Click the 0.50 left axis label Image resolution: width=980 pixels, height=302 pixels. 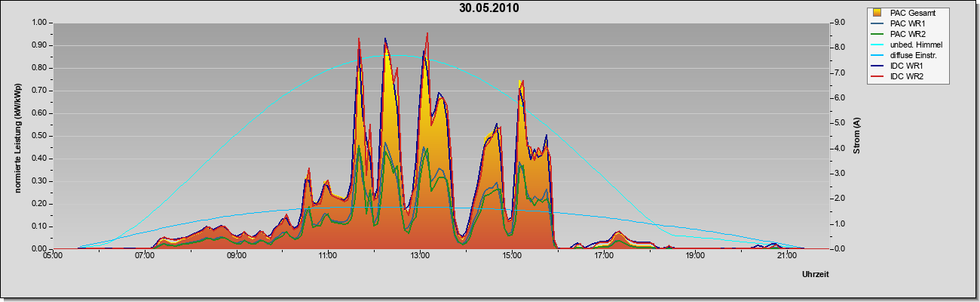point(38,136)
